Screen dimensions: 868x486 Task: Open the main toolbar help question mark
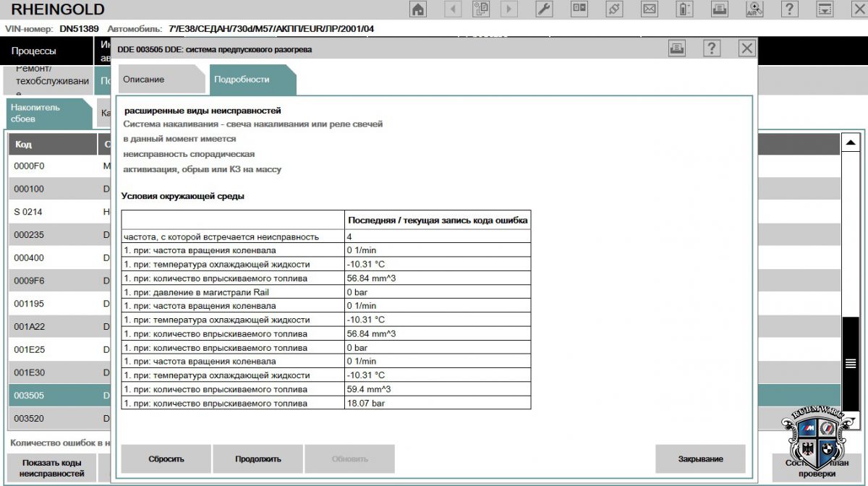[790, 9]
